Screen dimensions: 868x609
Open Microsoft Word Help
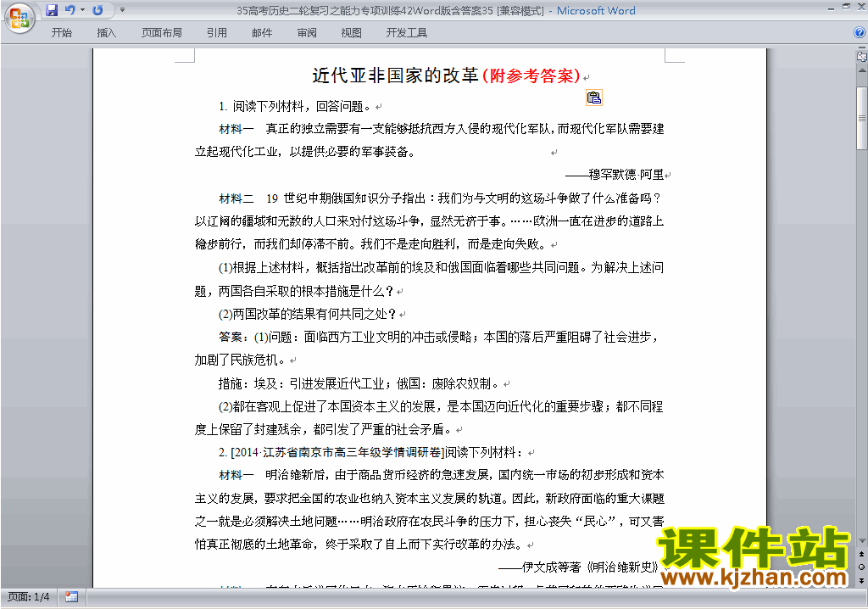pos(859,33)
